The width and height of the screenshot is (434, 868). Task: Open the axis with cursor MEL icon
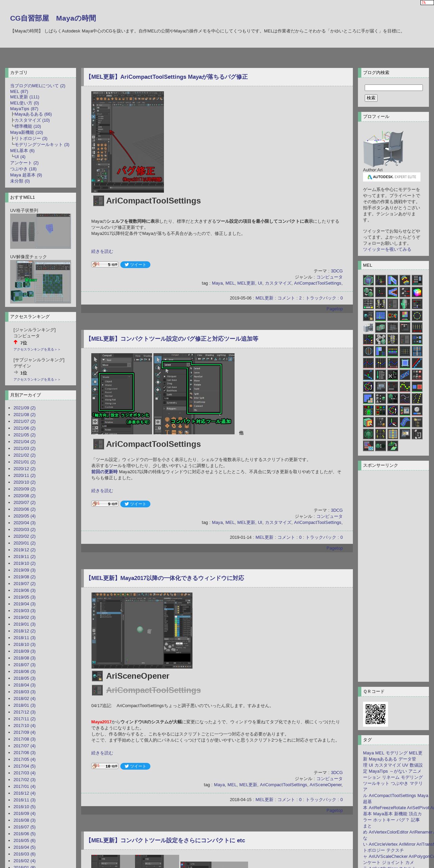pyautogui.click(x=393, y=422)
